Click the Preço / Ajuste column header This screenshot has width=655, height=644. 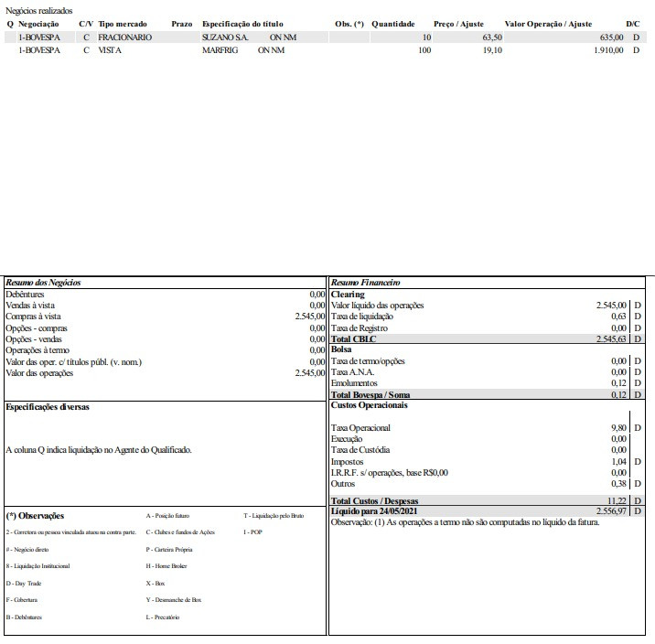pyautogui.click(x=458, y=24)
